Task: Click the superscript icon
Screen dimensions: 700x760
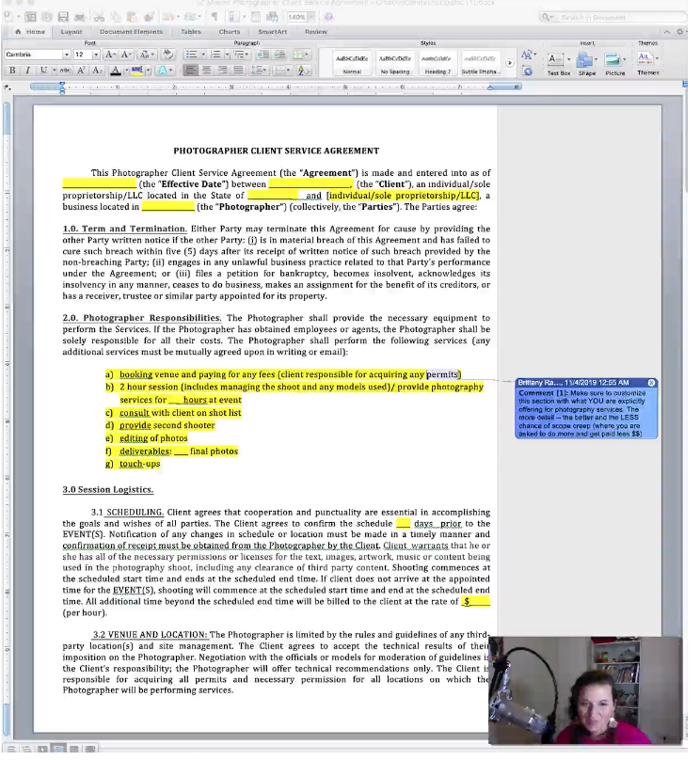Action: tap(82, 71)
